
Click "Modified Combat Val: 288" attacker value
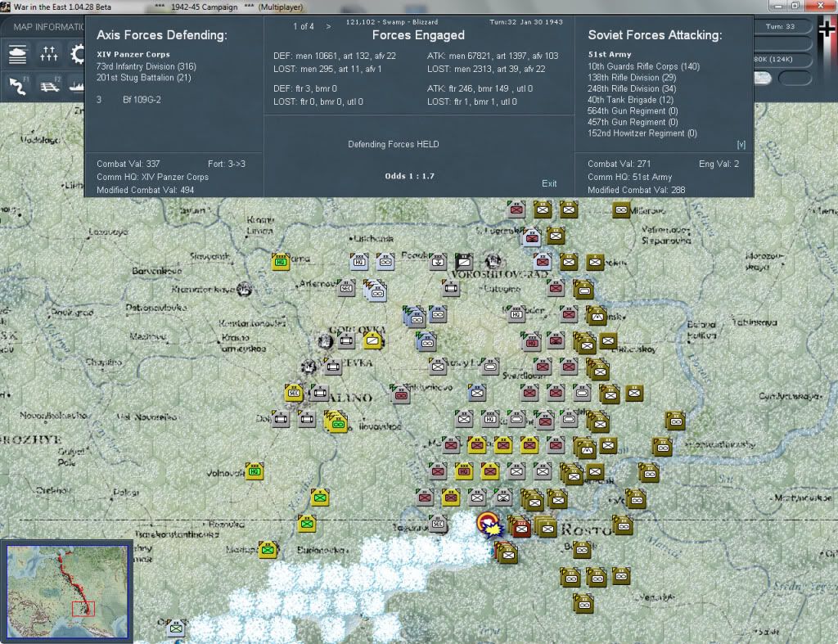(x=636, y=190)
